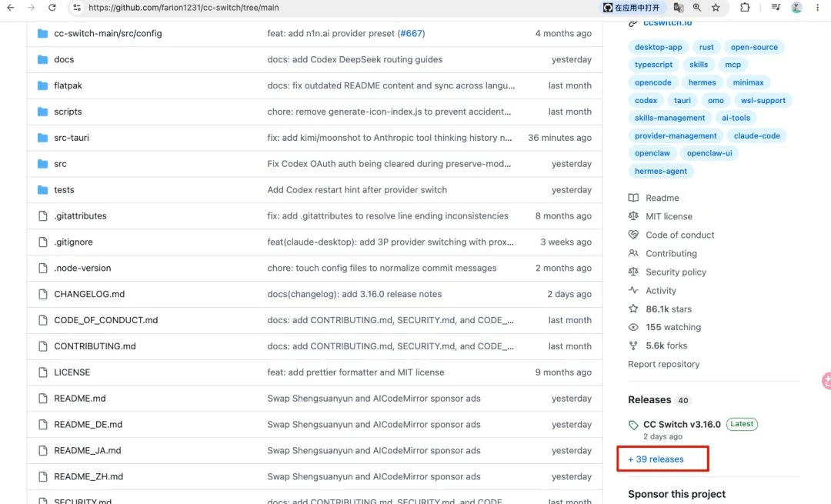Open site info icon in address bar
The width and height of the screenshot is (831, 504).
77,8
